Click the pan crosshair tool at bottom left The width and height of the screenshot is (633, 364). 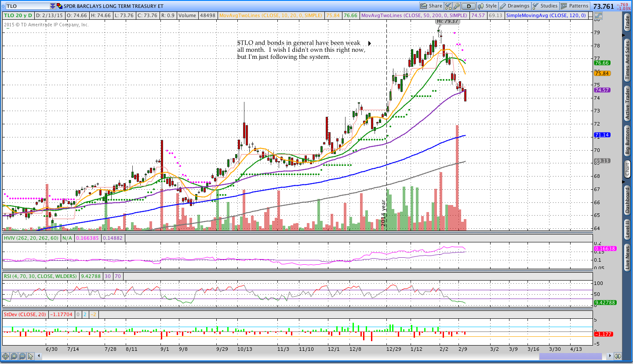[6, 356]
